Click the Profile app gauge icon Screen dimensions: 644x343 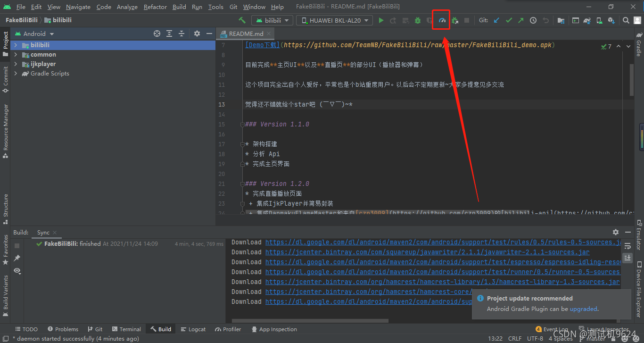[x=442, y=20]
